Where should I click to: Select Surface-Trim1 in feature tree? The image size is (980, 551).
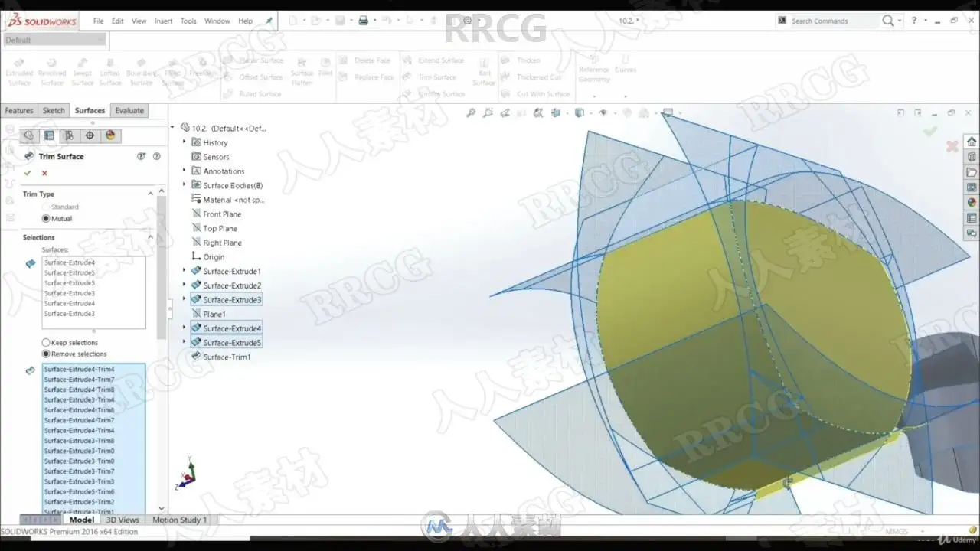click(221, 357)
